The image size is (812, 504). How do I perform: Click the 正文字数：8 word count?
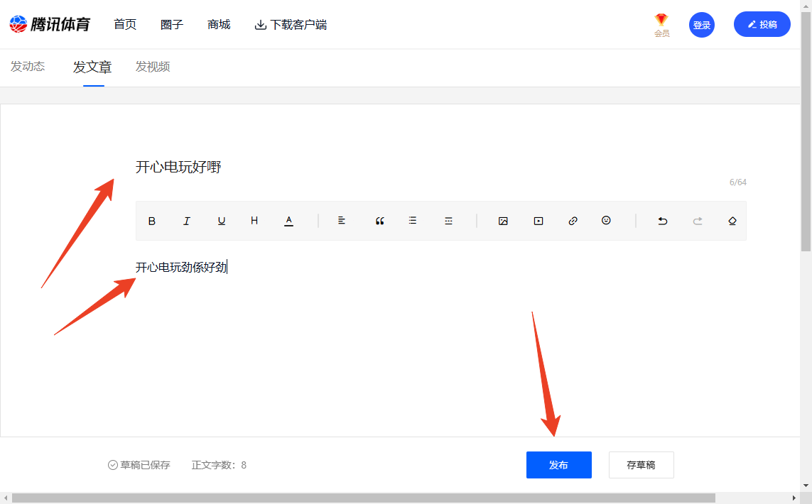pyautogui.click(x=219, y=465)
